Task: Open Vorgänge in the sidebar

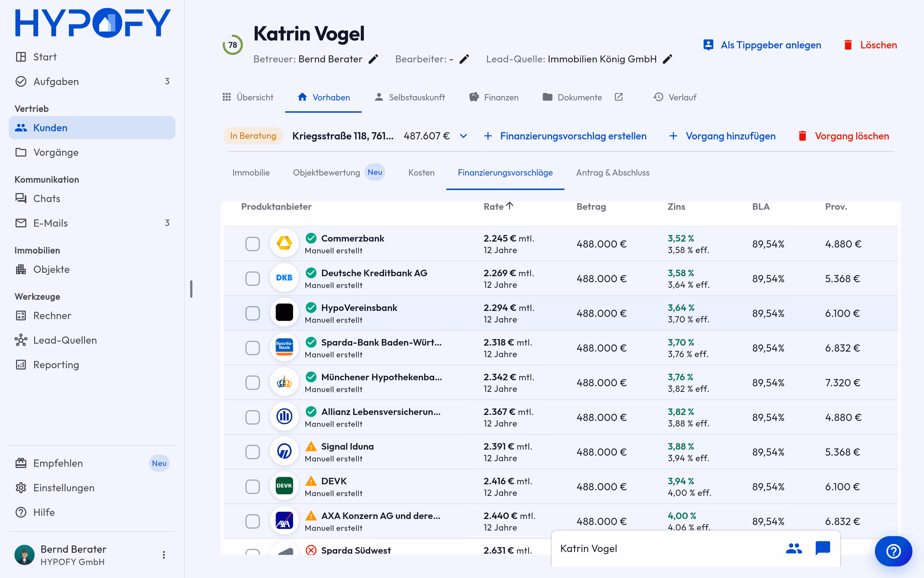Action: tap(92, 152)
